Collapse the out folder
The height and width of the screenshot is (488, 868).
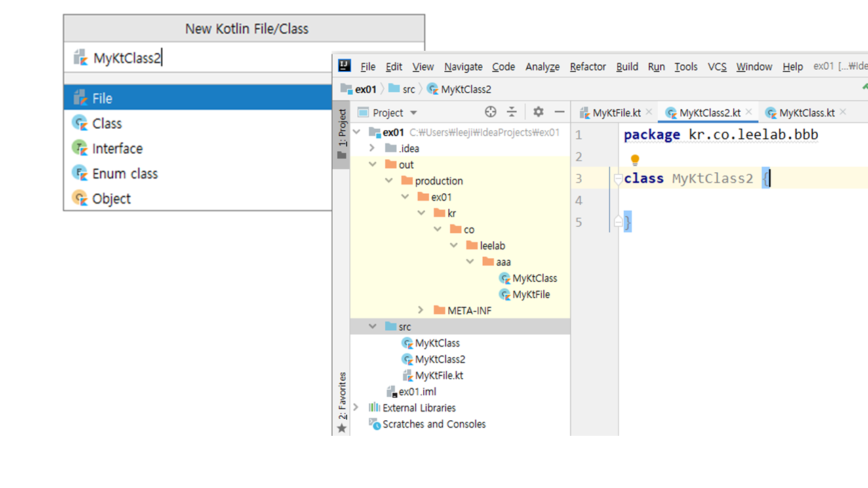[372, 165]
